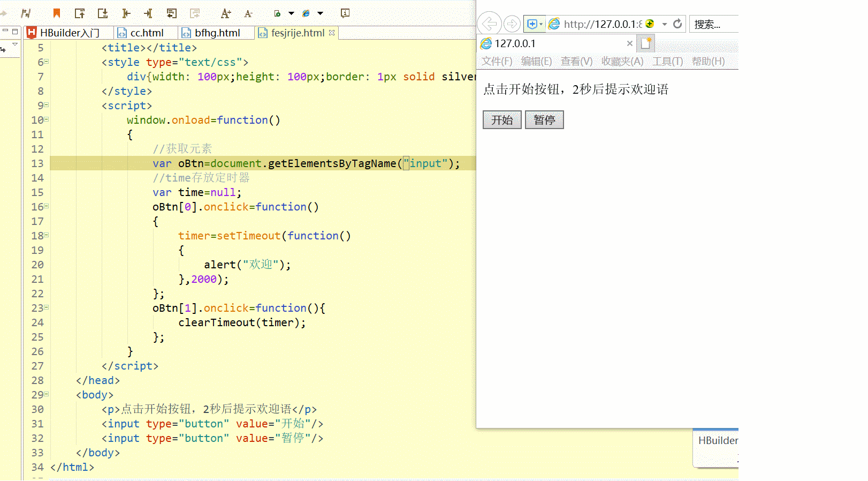Click the clearTimeout(timer); code on line 24
Viewport: 868px width, 481px height.
click(242, 322)
